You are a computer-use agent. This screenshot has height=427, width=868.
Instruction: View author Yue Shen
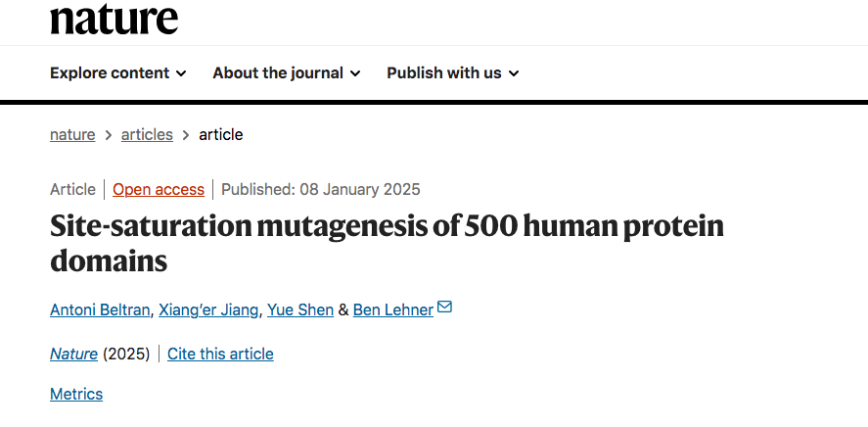[x=300, y=310]
